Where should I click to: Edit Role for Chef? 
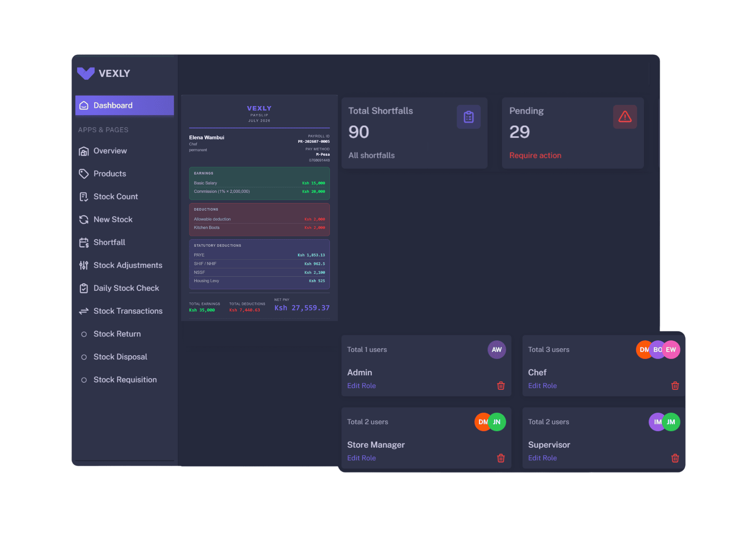click(542, 386)
